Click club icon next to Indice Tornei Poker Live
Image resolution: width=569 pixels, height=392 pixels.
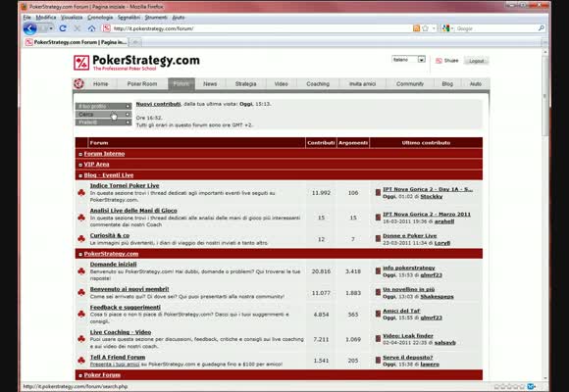coord(81,192)
